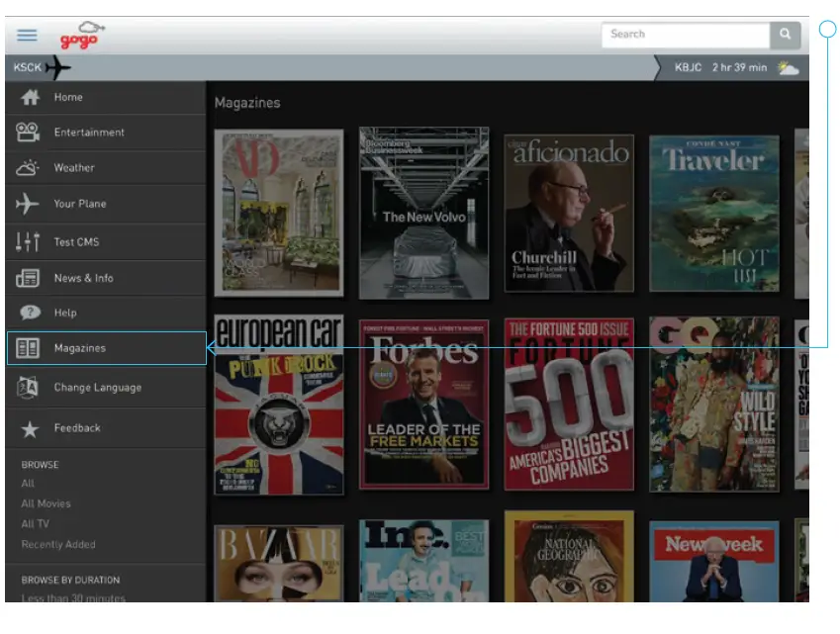Open Recently Added link
840x634 pixels.
58,544
